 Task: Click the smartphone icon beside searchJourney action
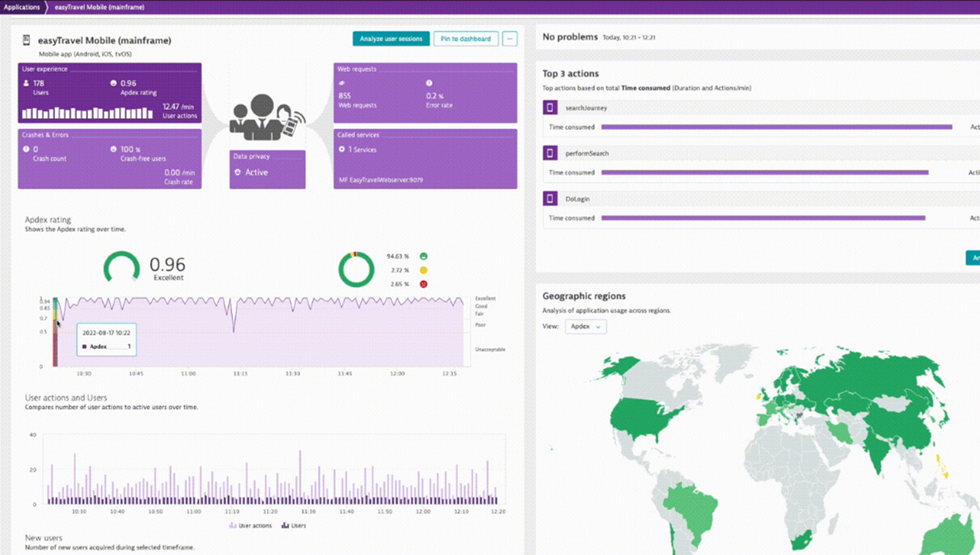coord(551,107)
